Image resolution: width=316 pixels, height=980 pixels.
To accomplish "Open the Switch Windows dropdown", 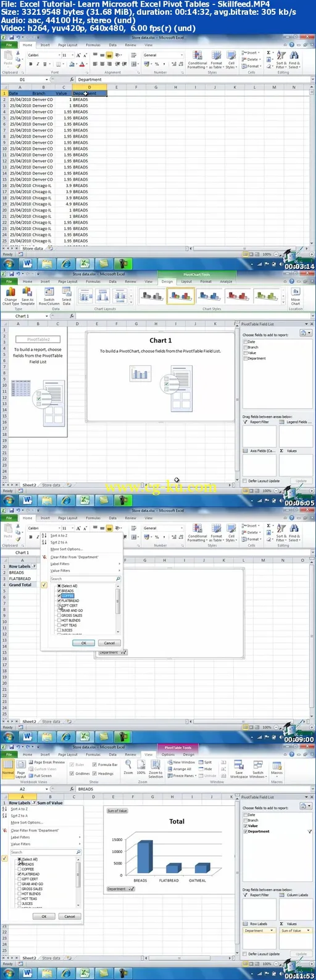I will pos(258,768).
